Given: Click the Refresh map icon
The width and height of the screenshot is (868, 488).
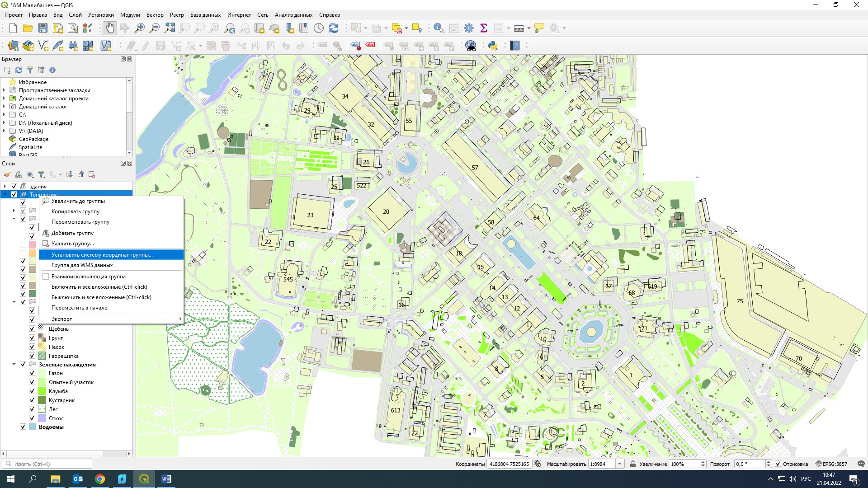Looking at the screenshot, I should coord(334,28).
